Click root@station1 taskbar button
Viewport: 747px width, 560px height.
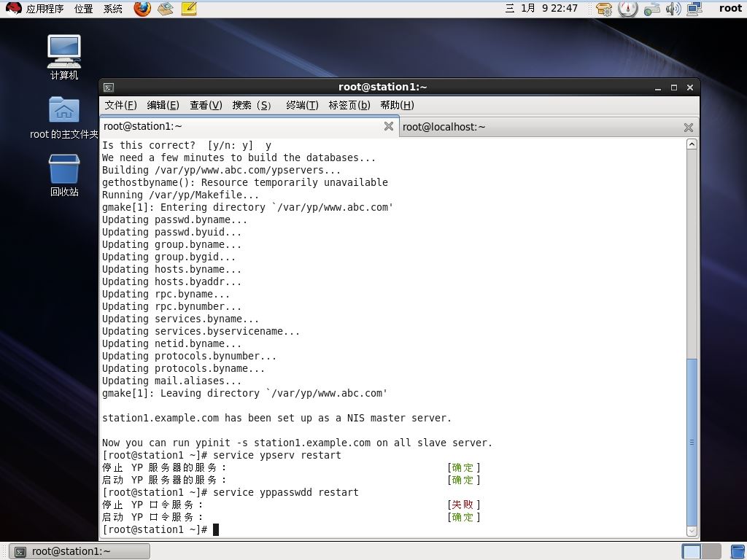[80, 551]
